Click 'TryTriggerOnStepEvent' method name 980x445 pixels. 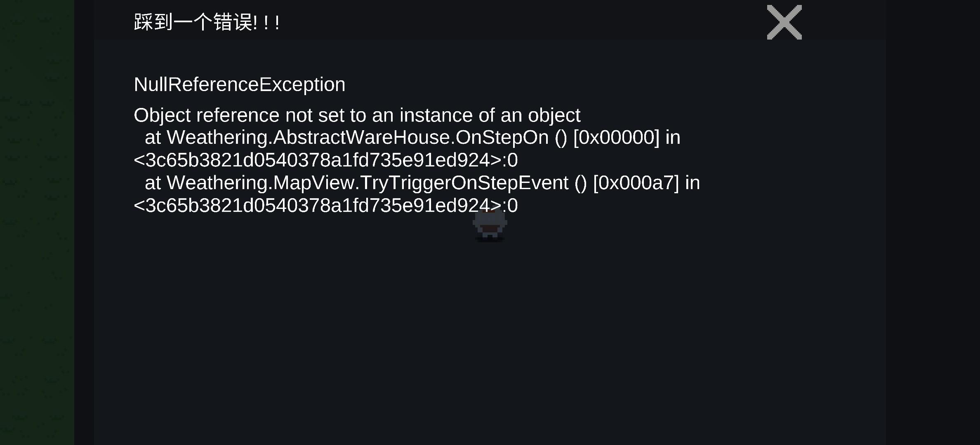(464, 183)
